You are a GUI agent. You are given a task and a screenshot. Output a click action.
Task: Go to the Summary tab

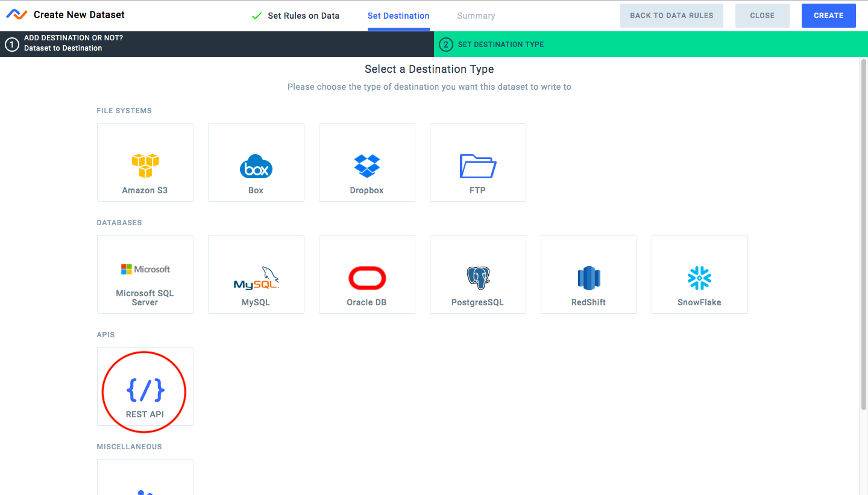tap(476, 16)
